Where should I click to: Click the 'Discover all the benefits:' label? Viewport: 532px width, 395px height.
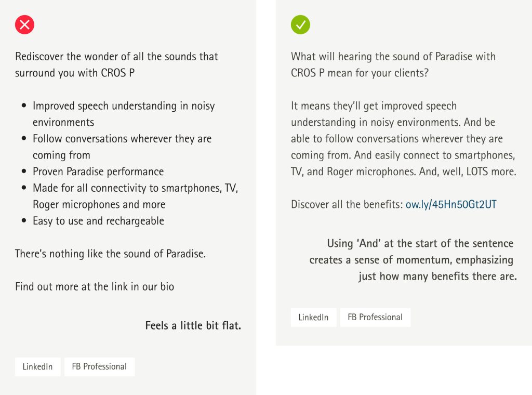[x=347, y=204]
